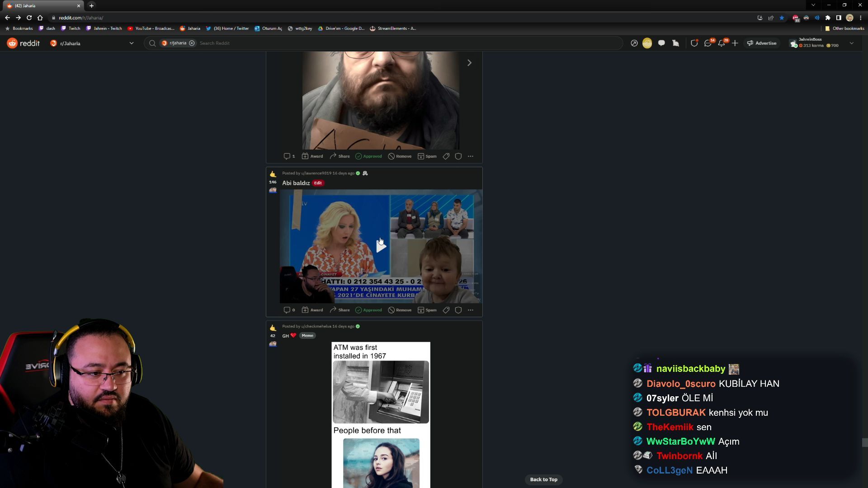Click the flair tag icon on Abi baldız post

point(446,310)
